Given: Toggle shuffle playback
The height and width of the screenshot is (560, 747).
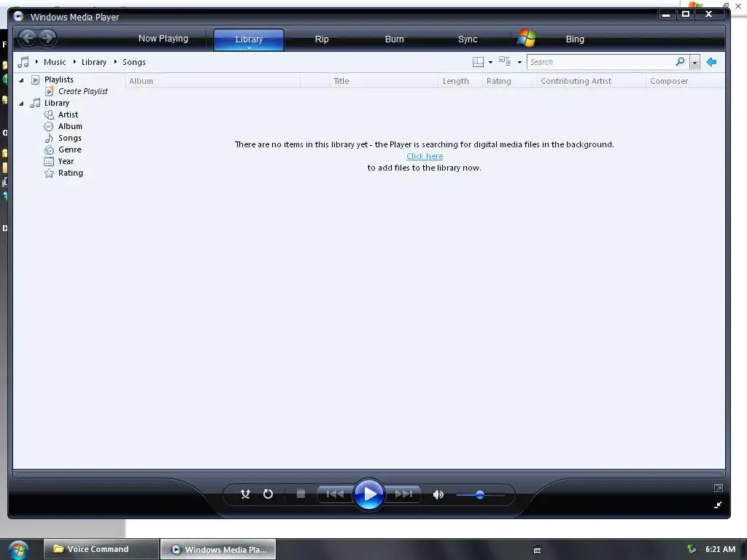Looking at the screenshot, I should [245, 494].
